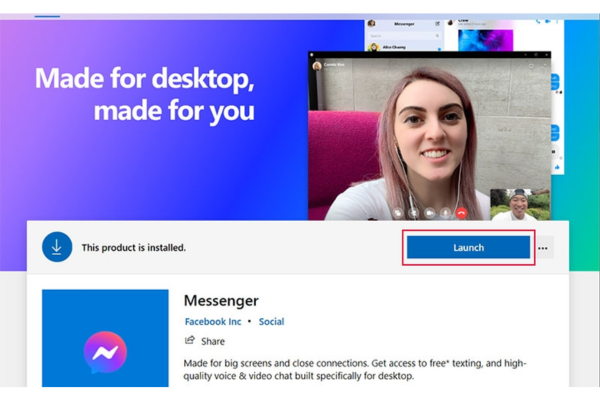The width and height of the screenshot is (600, 400).
Task: Click the small self-view video thumbnail
Action: (520, 204)
